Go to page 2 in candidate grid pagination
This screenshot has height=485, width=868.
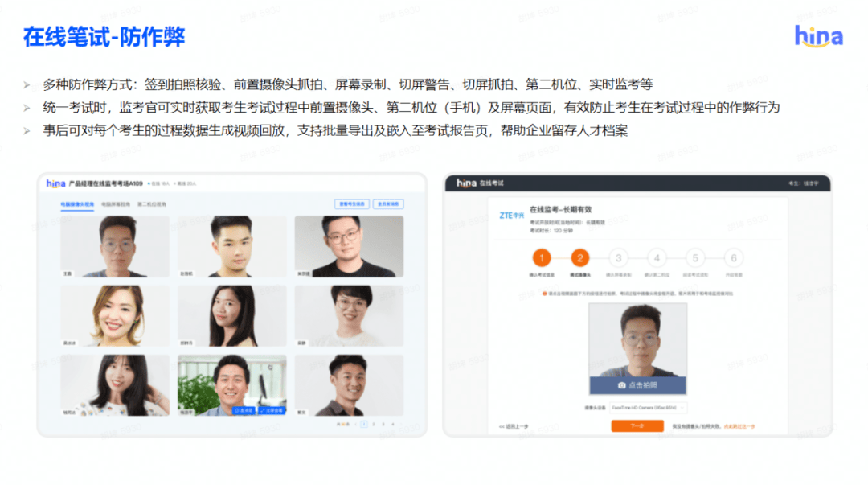[x=374, y=424]
